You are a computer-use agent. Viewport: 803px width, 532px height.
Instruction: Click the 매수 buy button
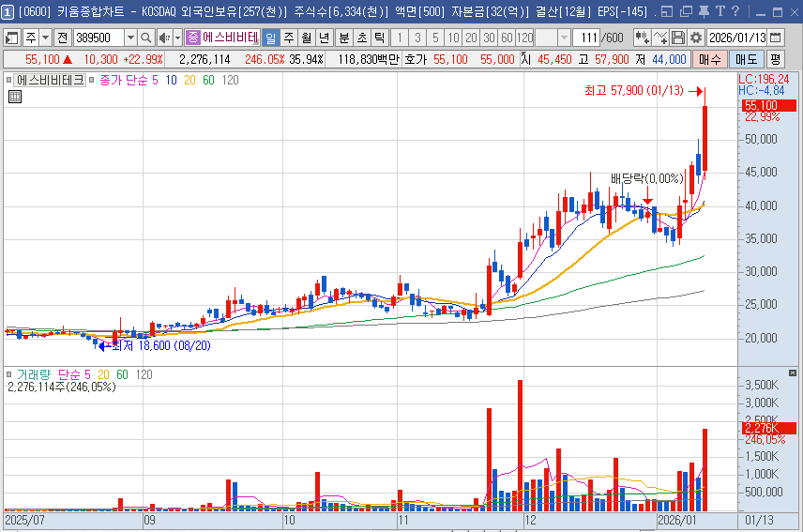710,59
